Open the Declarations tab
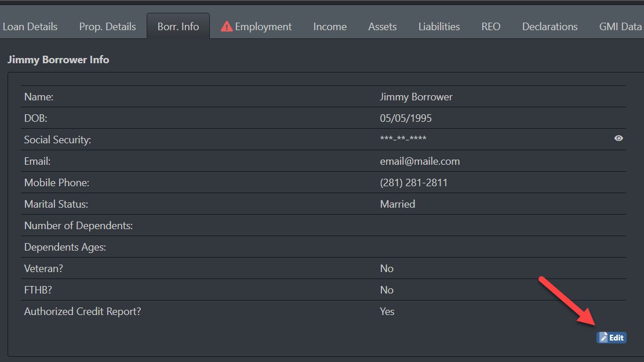Image resolution: width=644 pixels, height=362 pixels. (x=550, y=27)
